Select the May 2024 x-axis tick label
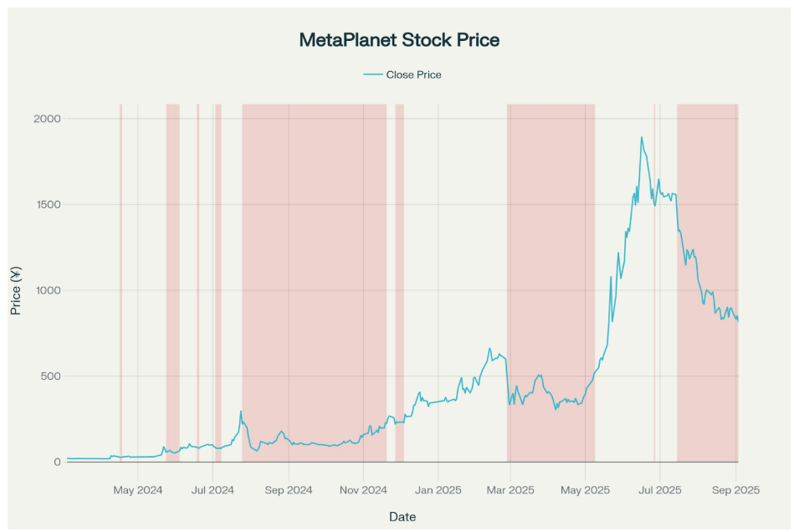794x532 pixels. pos(137,490)
